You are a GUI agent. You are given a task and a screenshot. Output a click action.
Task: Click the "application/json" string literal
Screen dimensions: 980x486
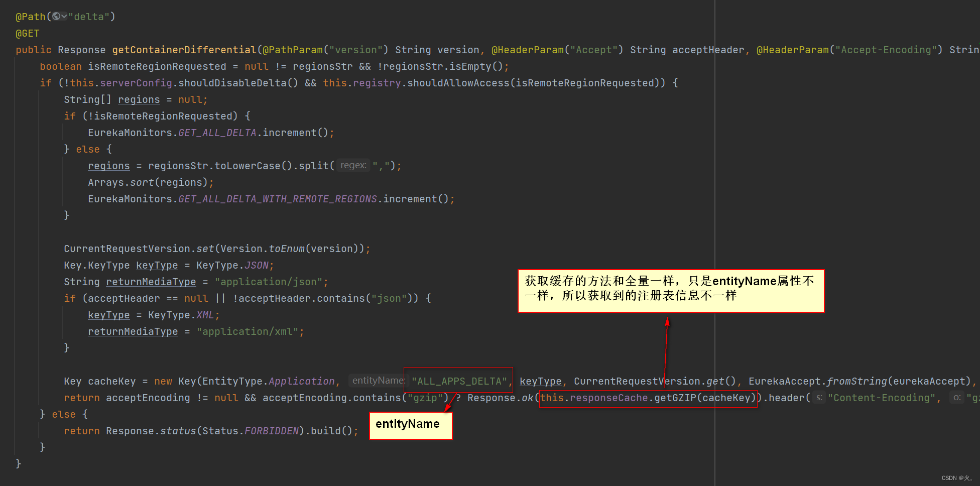coord(269,282)
